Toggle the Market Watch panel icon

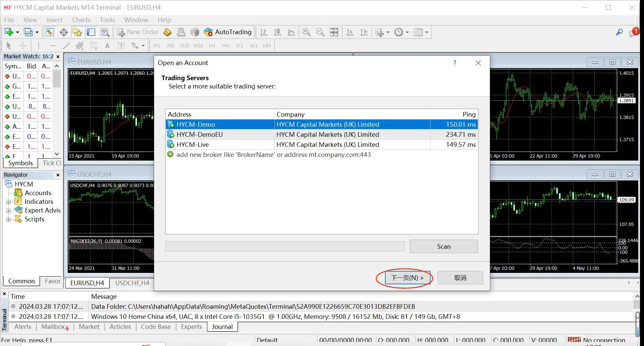tap(50, 32)
